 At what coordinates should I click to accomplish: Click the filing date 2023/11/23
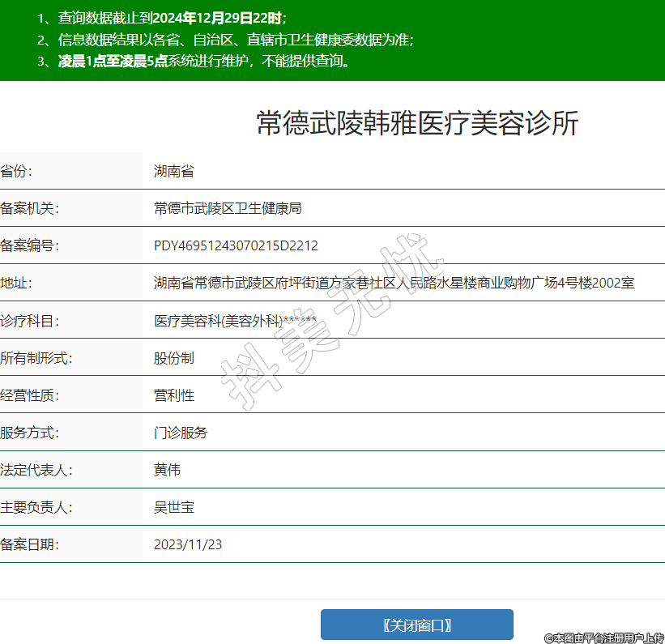pos(188,545)
